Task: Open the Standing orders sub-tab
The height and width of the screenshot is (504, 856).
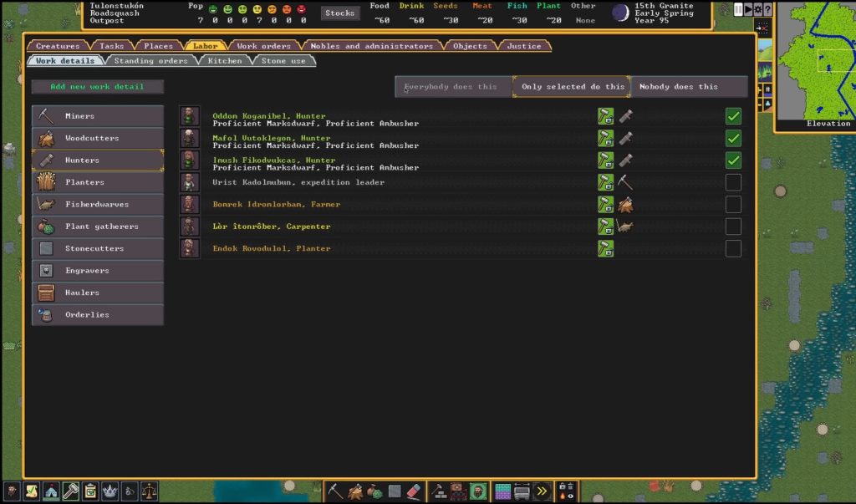Action: [x=150, y=61]
